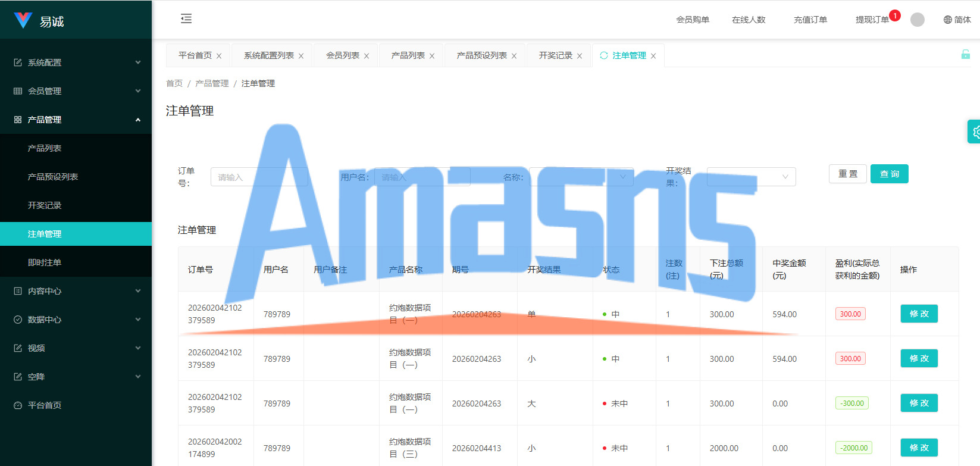Screen dimensions: 980x466
Task: Close the 注单管理 tab
Action: [x=653, y=56]
